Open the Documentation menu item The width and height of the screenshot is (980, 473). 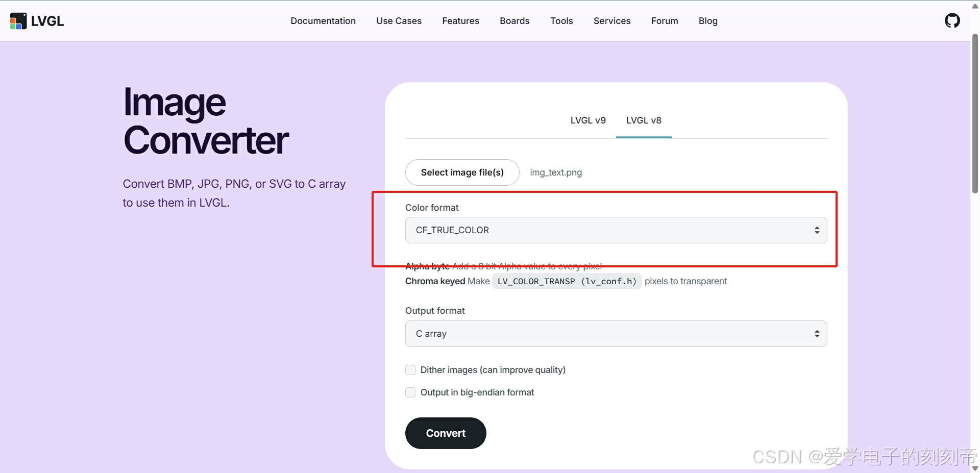[323, 21]
